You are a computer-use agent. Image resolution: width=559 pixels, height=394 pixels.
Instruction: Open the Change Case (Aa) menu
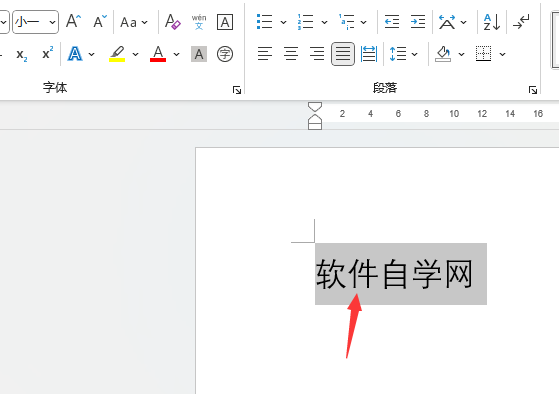tap(129, 22)
